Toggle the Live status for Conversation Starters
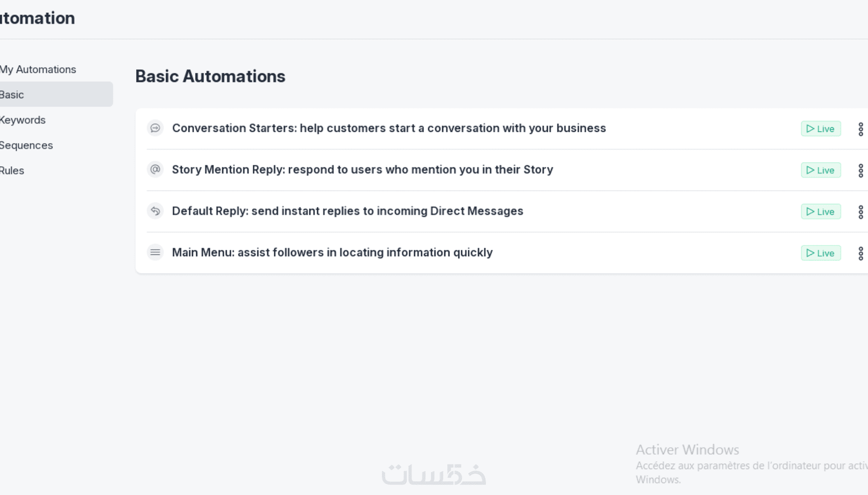This screenshot has width=868, height=495. [x=821, y=129]
